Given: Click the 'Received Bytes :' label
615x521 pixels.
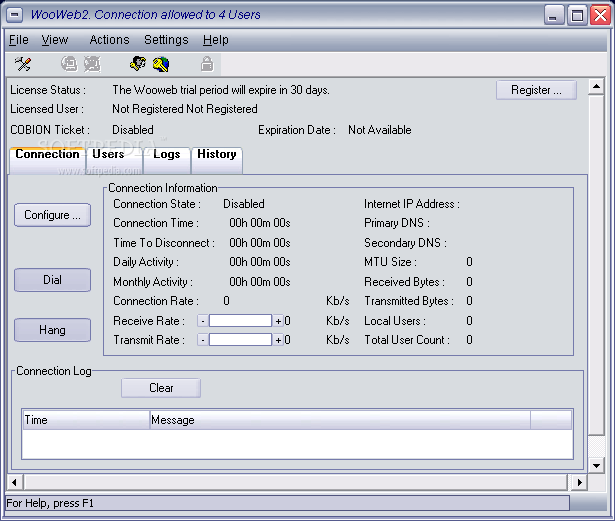Looking at the screenshot, I should pos(404,282).
